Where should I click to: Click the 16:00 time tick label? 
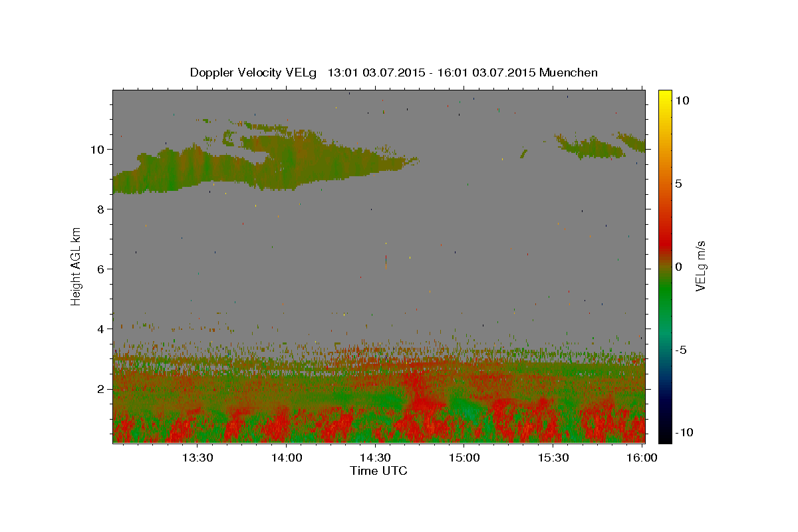click(642, 458)
